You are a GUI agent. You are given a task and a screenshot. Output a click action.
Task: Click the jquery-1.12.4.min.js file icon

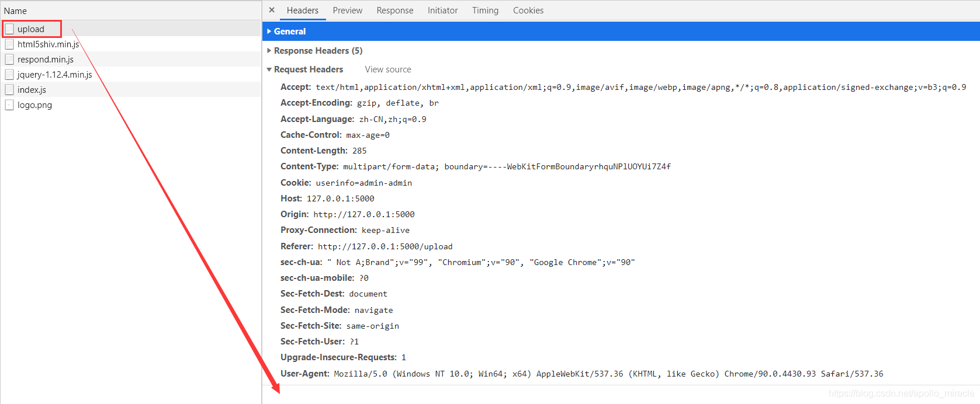pyautogui.click(x=9, y=75)
